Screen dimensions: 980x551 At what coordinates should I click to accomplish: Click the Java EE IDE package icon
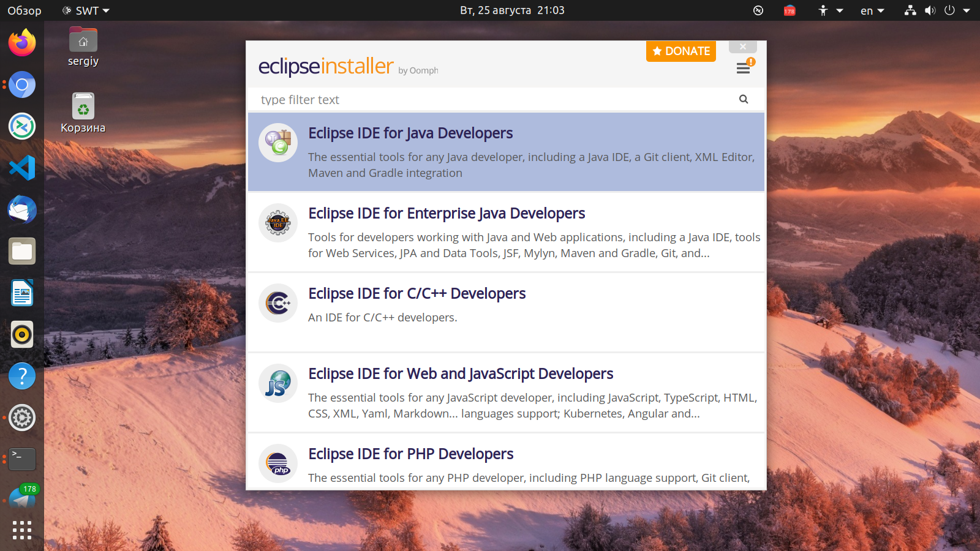pyautogui.click(x=278, y=223)
